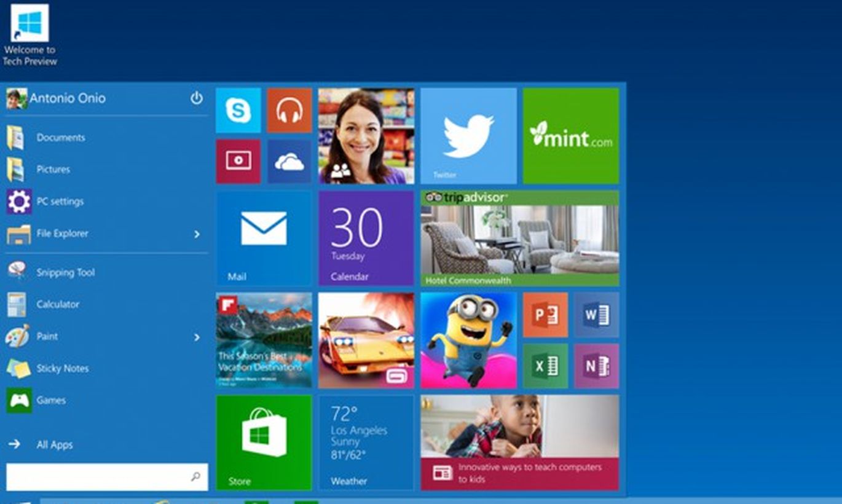Open the Welcome to Tech Preview desktop shortcut

30,35
